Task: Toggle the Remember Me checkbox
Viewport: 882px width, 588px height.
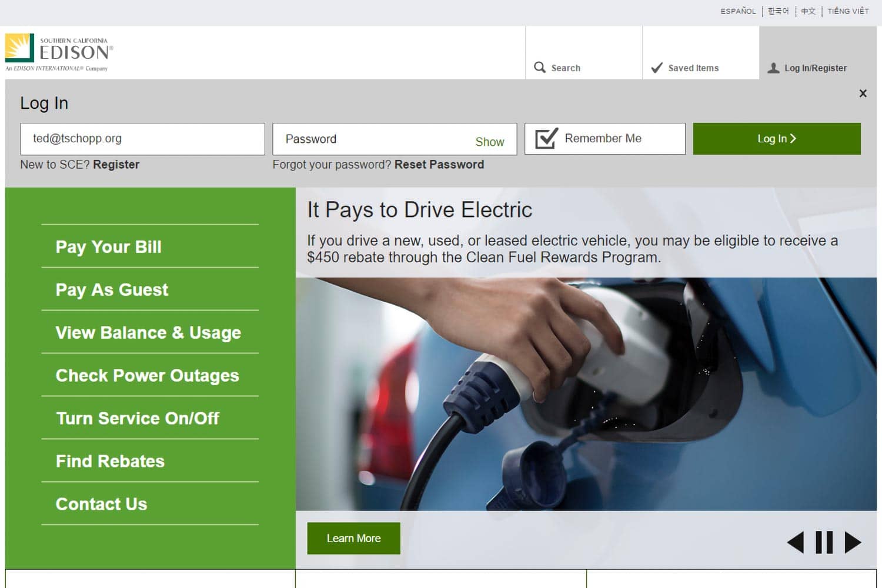Action: pyautogui.click(x=546, y=139)
